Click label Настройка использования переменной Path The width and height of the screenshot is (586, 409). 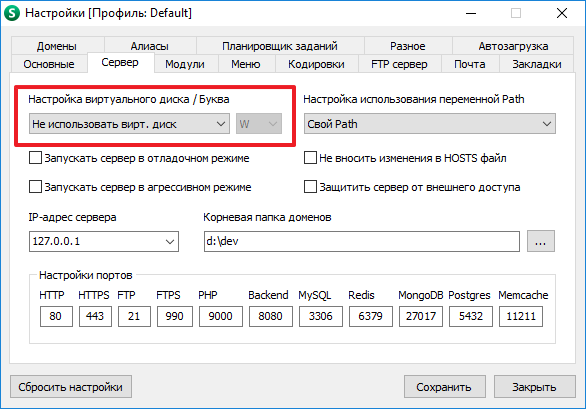pos(414,99)
